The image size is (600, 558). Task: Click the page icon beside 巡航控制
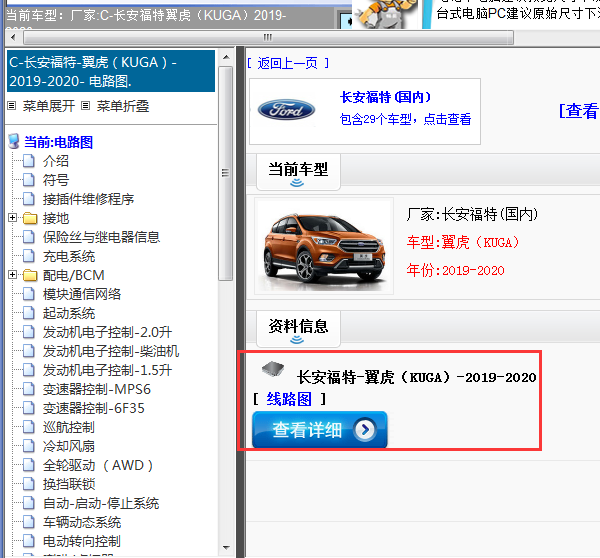(29, 427)
